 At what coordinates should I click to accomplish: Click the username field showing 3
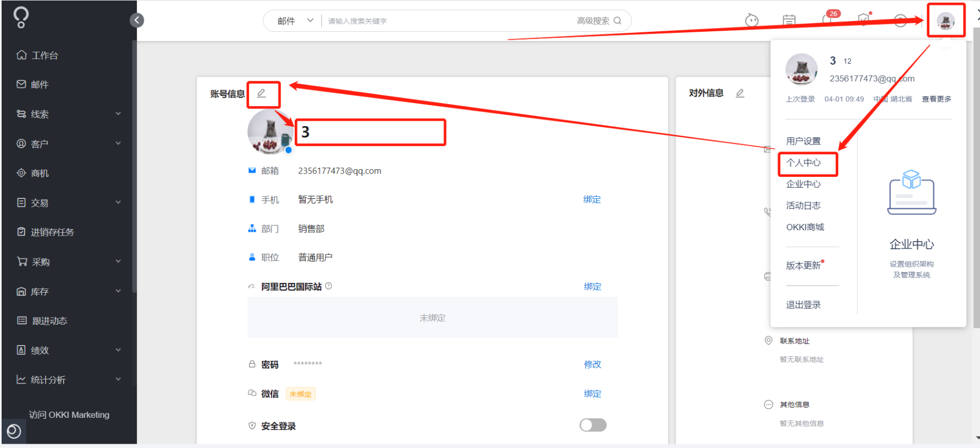tap(370, 132)
